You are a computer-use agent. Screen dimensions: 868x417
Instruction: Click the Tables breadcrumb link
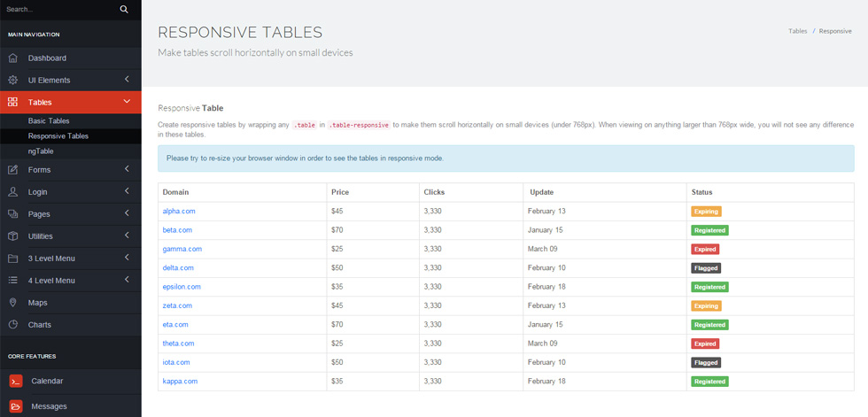(x=798, y=32)
